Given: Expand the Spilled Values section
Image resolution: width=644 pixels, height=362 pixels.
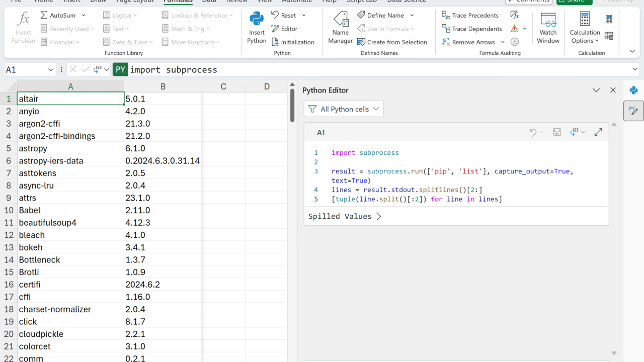Looking at the screenshot, I should 345,216.
